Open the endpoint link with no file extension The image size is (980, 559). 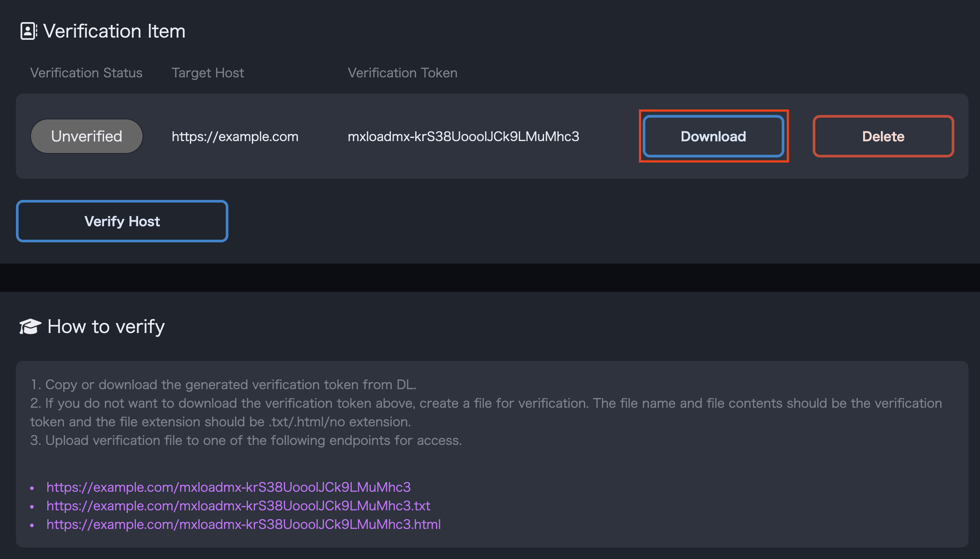pos(228,487)
